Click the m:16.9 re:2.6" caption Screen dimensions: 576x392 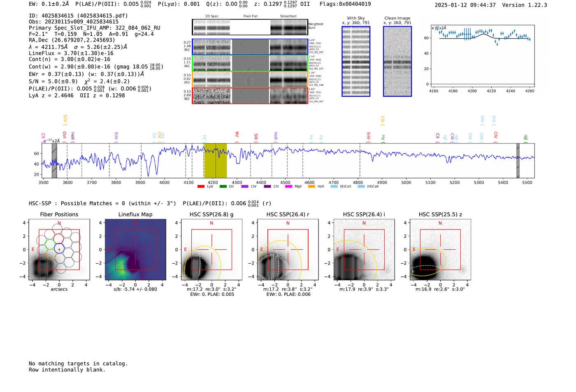click(440, 289)
